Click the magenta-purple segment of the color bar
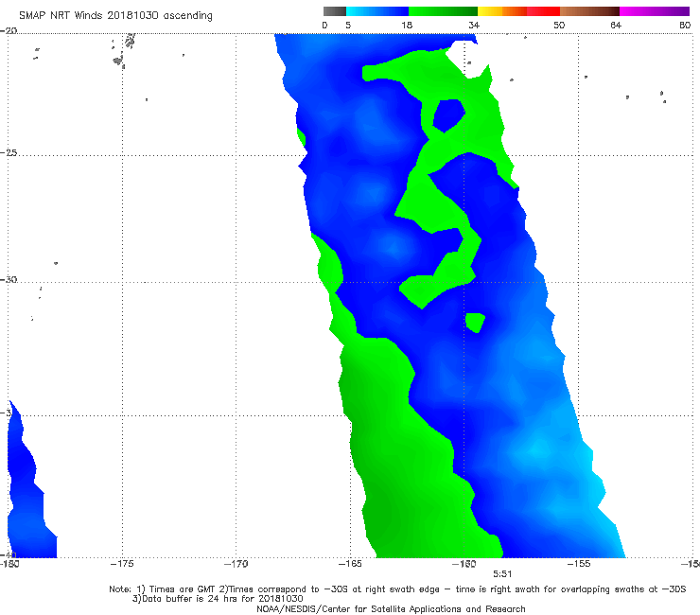The image size is (700, 615). [x=655, y=11]
